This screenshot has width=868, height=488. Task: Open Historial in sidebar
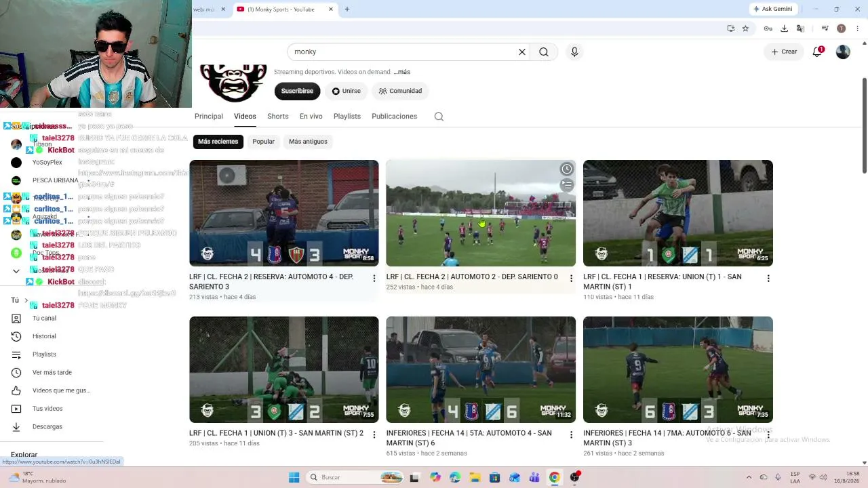pos(44,336)
